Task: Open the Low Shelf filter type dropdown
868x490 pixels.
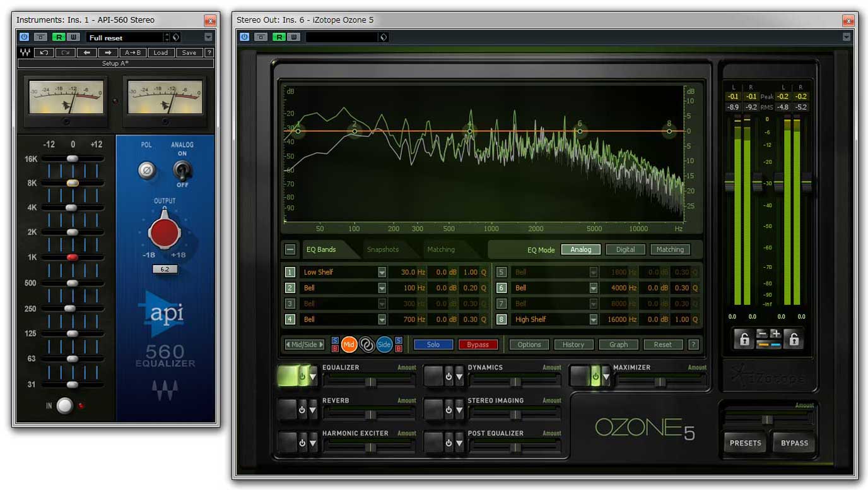Action: pyautogui.click(x=382, y=272)
